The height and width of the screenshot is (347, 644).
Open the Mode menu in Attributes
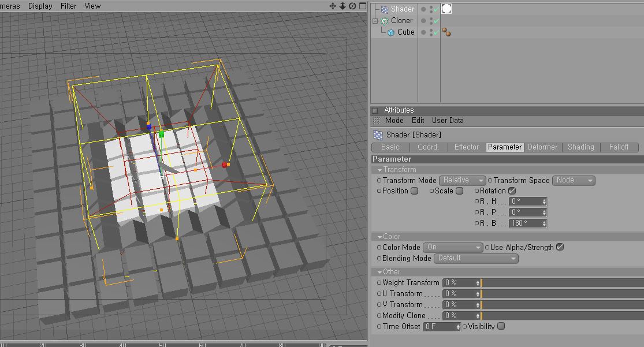click(394, 120)
